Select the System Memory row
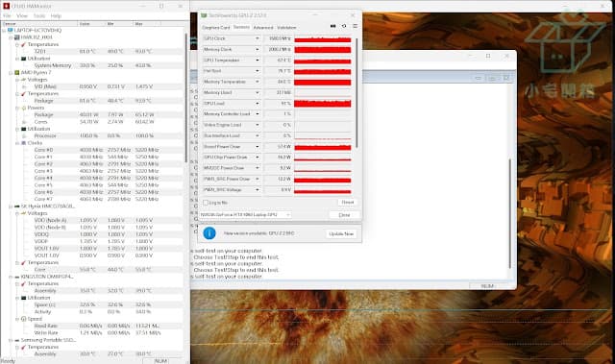Screen dimensions: 615x364 (x=92, y=65)
